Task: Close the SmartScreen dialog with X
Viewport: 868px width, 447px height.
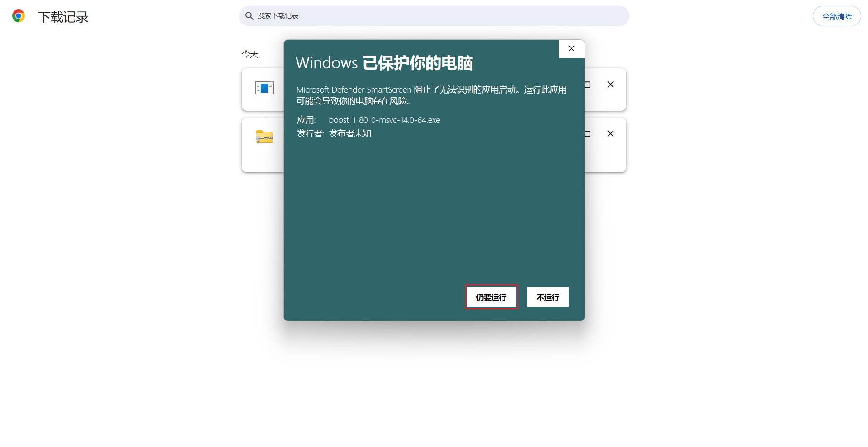Action: 571,49
